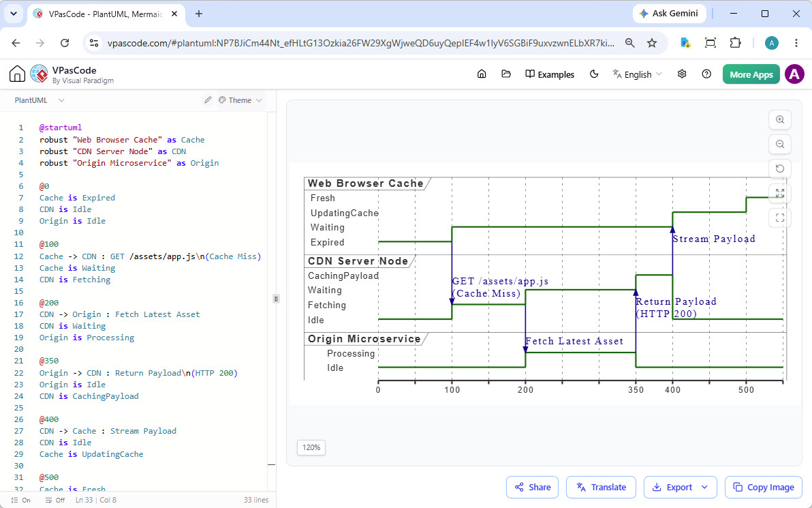Open the settings gear icon

point(682,74)
